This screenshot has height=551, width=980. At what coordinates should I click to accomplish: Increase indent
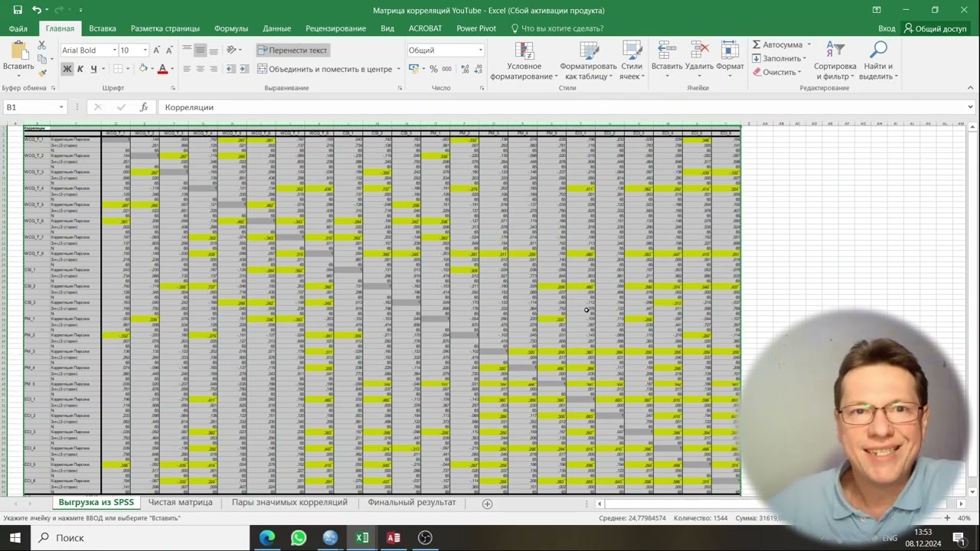pyautogui.click(x=243, y=69)
